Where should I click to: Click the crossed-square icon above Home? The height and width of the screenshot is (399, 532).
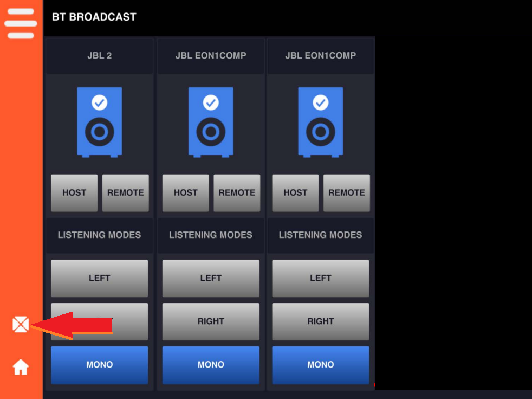[x=21, y=324]
